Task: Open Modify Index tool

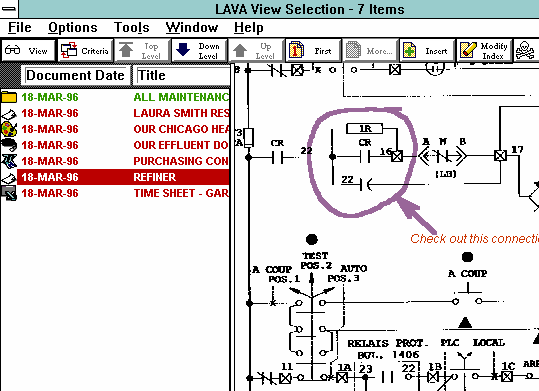Action: tap(484, 51)
